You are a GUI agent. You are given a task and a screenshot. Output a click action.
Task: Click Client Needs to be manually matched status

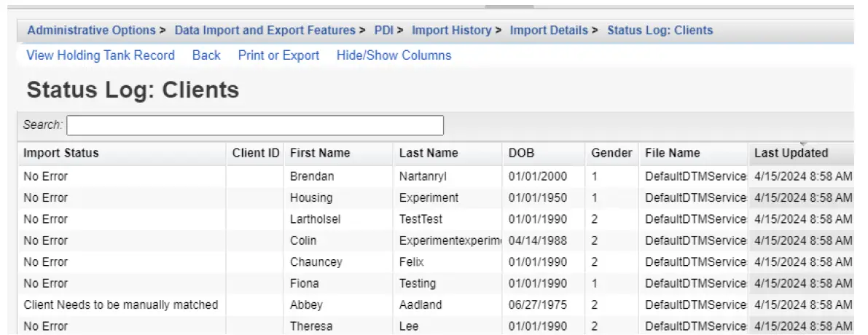tap(121, 304)
